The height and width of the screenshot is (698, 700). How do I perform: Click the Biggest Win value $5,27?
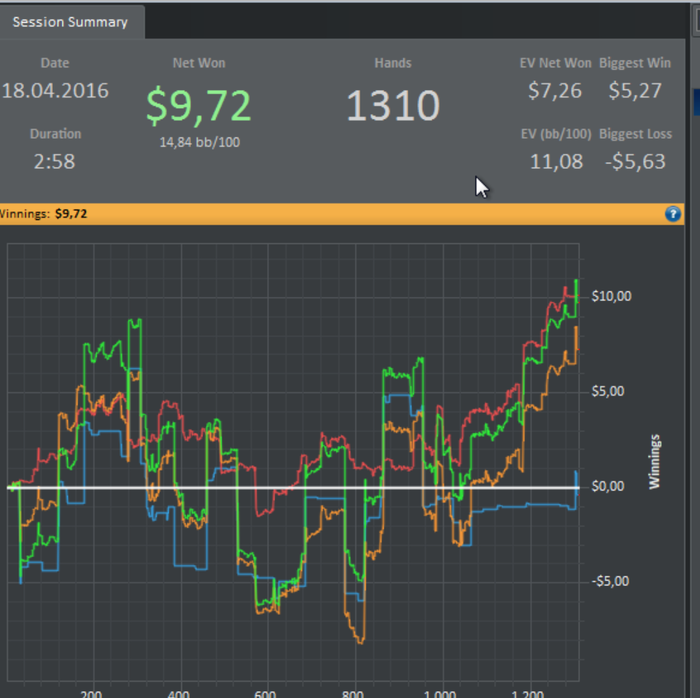click(x=635, y=91)
